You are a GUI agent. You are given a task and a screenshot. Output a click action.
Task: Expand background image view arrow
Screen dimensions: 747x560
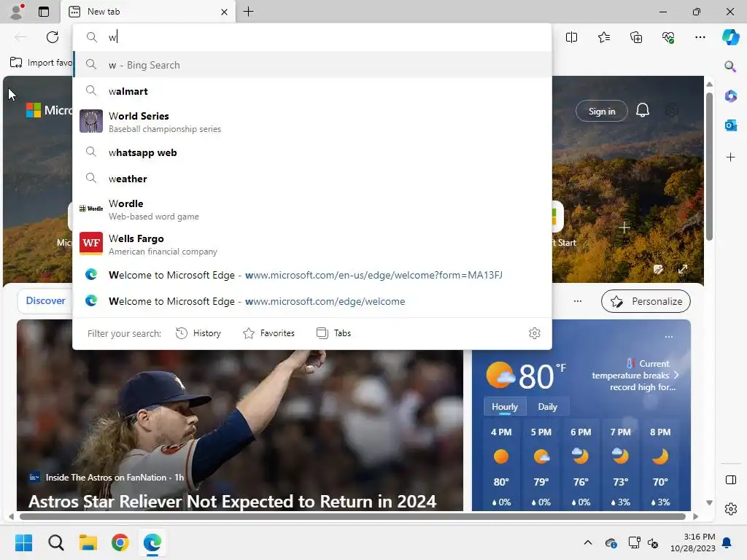click(x=683, y=269)
